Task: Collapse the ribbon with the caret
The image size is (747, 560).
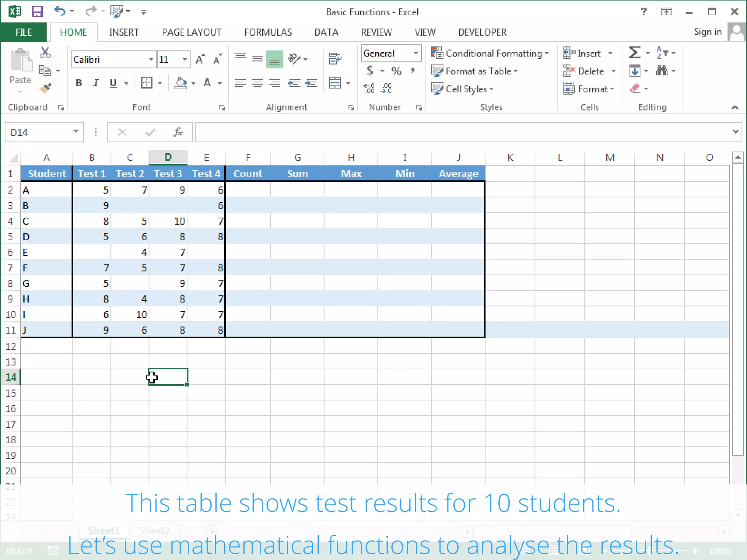Action: tap(735, 107)
